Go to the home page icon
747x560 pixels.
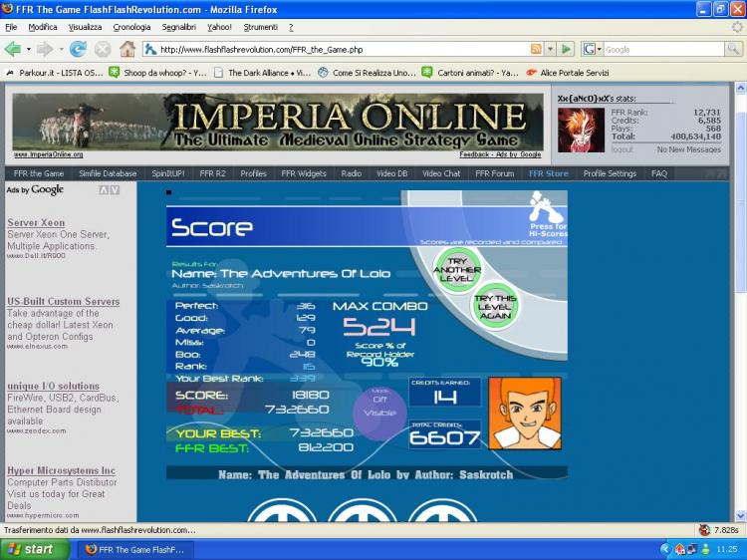(x=126, y=49)
